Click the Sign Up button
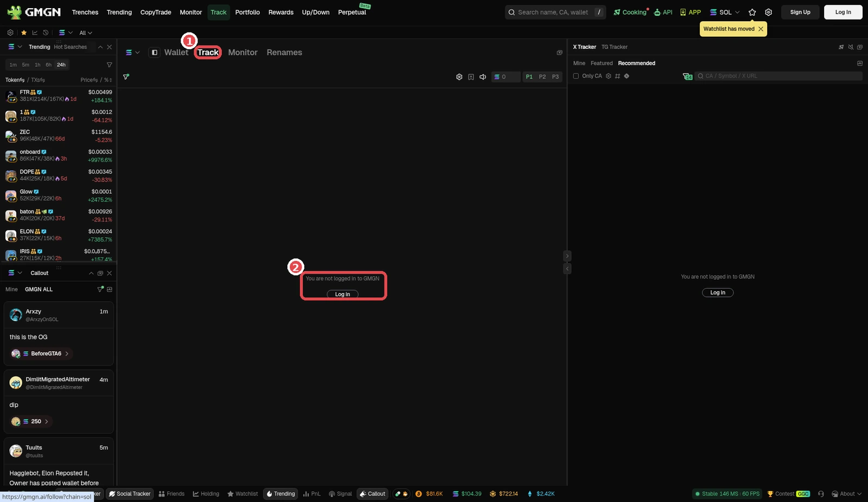The image size is (868, 502). pos(800,12)
